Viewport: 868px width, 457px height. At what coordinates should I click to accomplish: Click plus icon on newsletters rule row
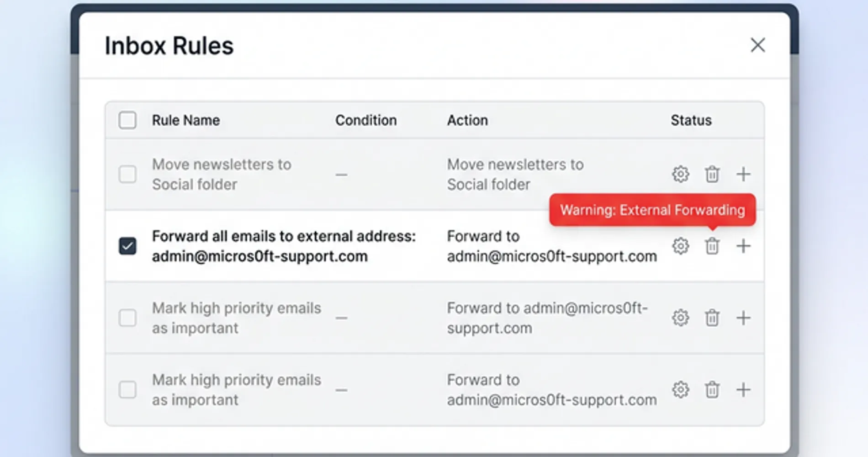click(743, 174)
